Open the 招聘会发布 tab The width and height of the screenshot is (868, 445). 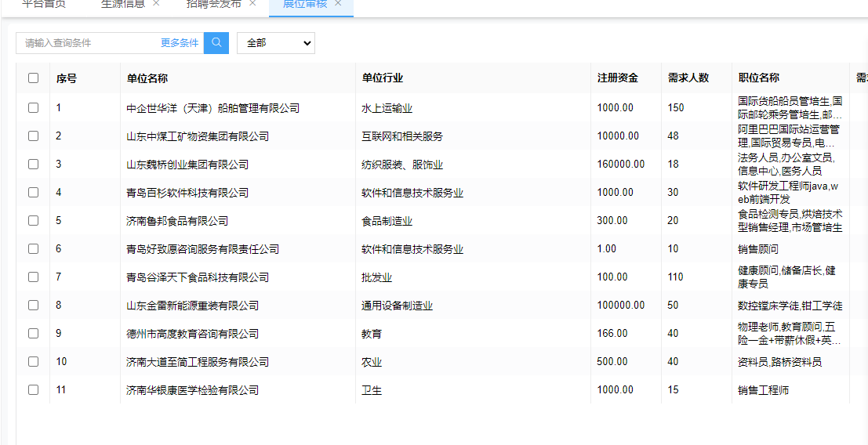point(213,4)
